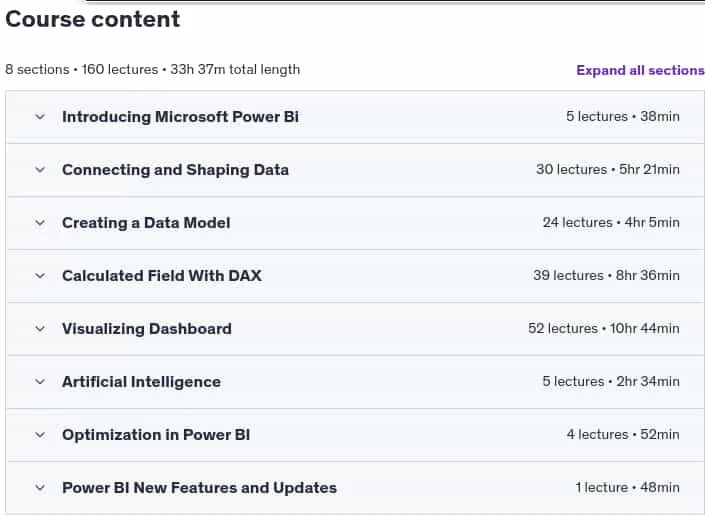Image resolution: width=705 pixels, height=515 pixels.
Task: Expand Power BI New Features and Updates chevron
Action: 40,488
